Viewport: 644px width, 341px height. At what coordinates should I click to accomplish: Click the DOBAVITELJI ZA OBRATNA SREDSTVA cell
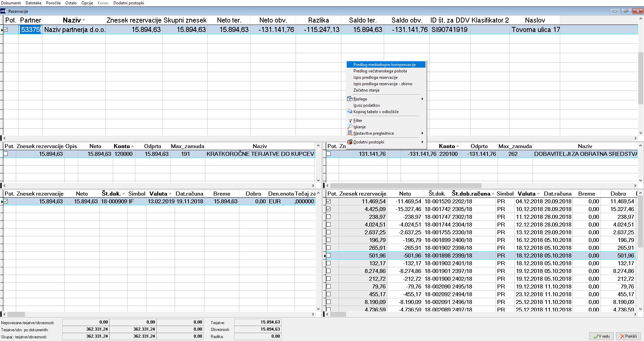pos(585,154)
